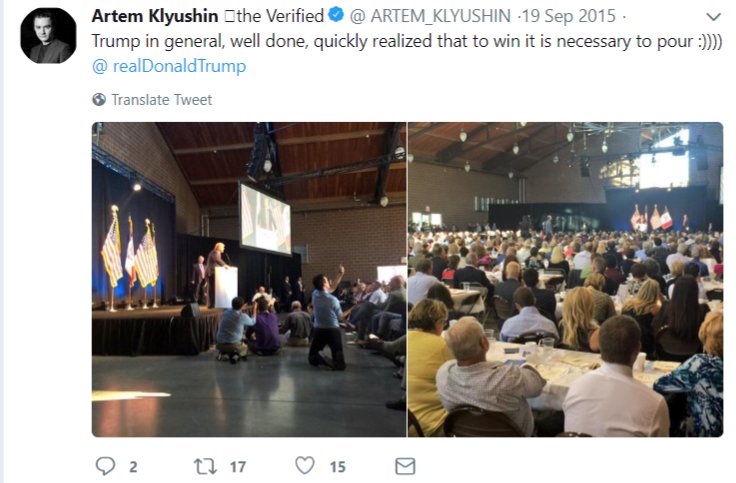The image size is (736, 483).
Task: Click the globe icon beside Translate Tweet
Action: (x=99, y=100)
